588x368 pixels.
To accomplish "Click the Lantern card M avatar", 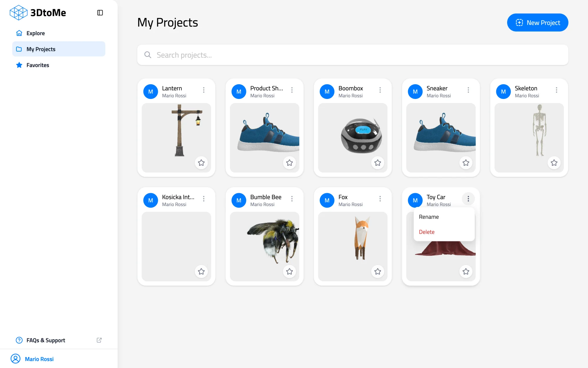I will coord(151,92).
